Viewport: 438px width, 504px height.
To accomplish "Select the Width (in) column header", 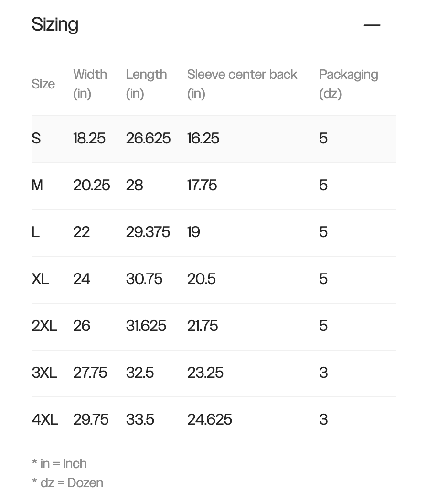I will [x=90, y=84].
